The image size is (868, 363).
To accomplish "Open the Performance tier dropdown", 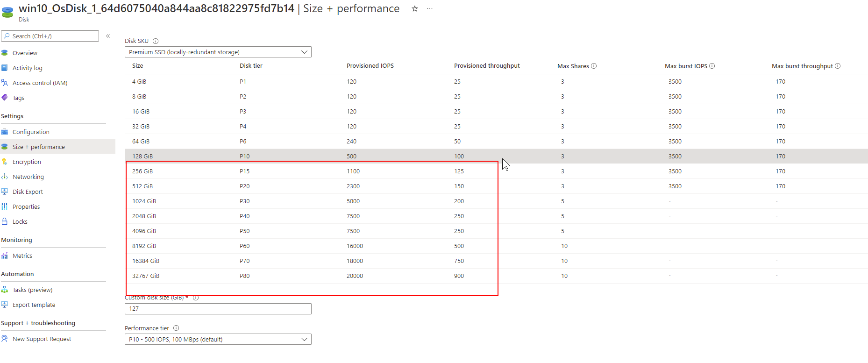I will tap(218, 339).
